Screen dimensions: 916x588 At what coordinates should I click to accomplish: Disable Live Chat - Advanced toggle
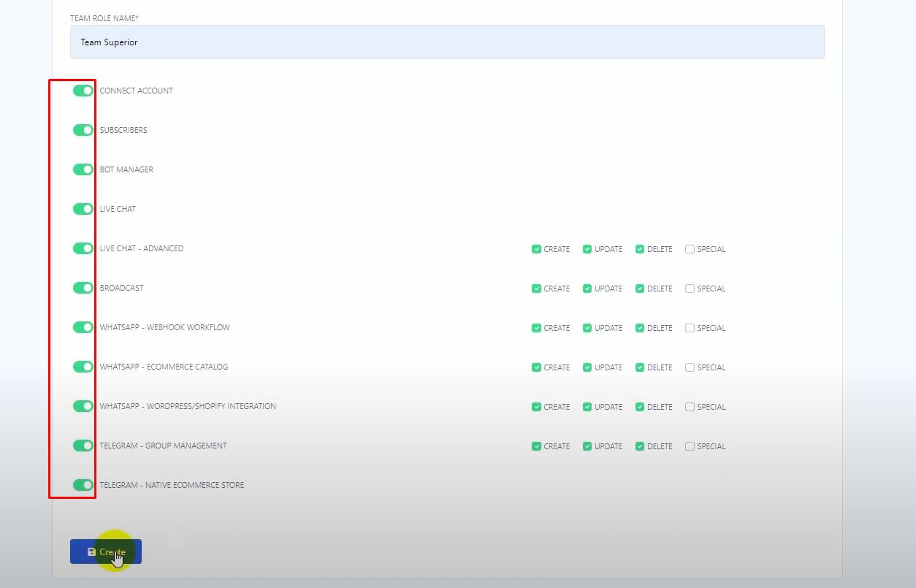83,248
